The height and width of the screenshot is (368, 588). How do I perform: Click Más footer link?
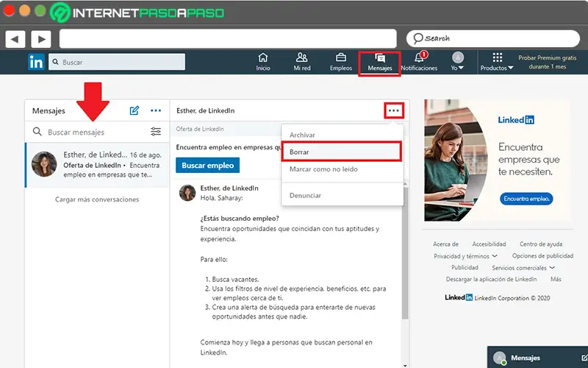(556, 279)
